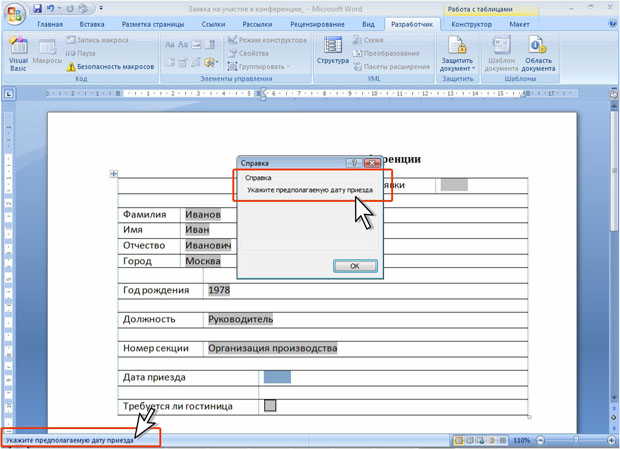The image size is (620, 449).
Task: Open the Макет table tools tab
Action: tap(519, 24)
